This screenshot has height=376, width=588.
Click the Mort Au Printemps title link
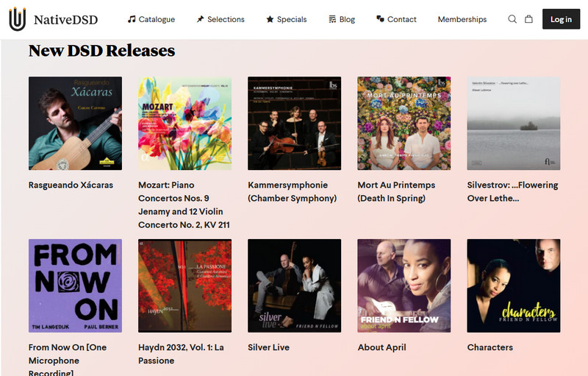point(396,192)
